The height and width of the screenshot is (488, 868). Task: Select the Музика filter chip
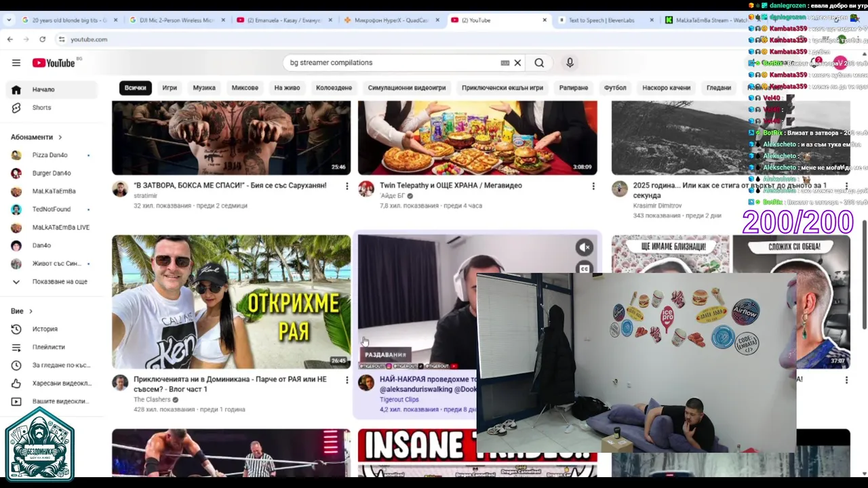coord(204,87)
